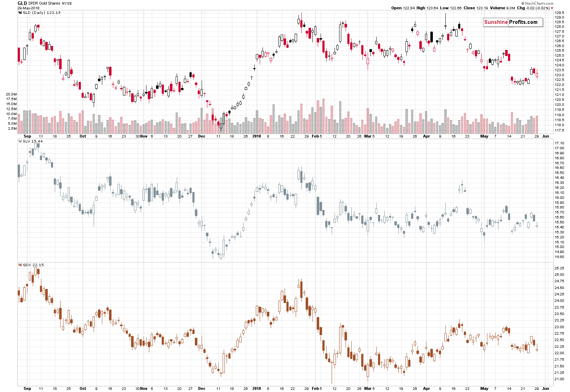
Task: Click the 2018 label under the GLD panel
Action: [256, 136]
